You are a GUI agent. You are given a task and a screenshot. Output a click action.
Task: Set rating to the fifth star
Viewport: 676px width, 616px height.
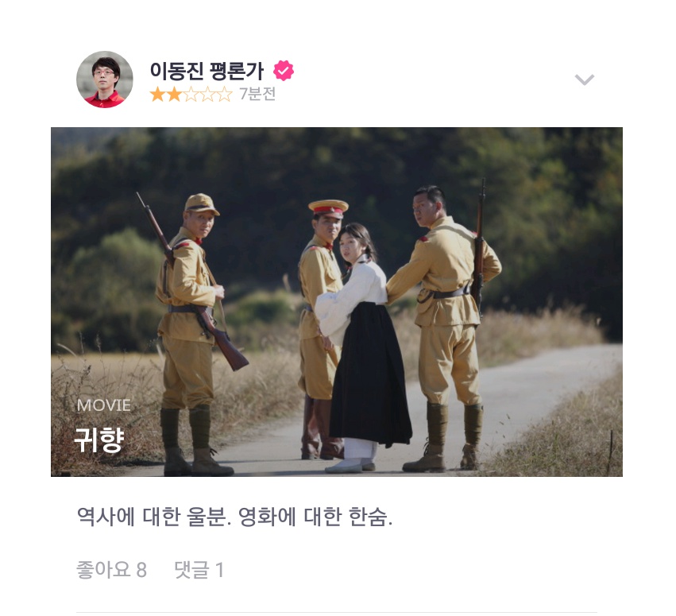224,94
